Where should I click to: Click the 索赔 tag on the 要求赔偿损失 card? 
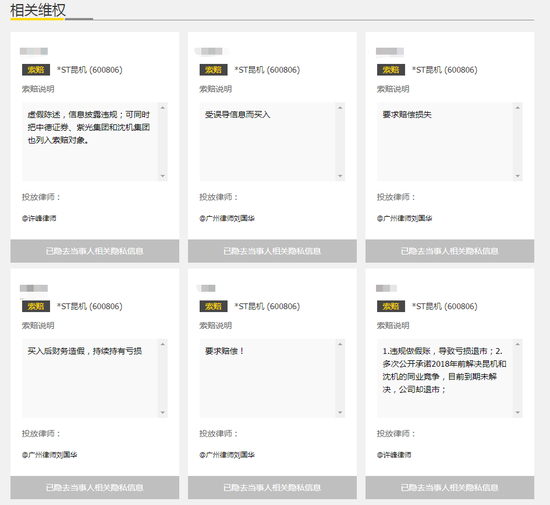(x=391, y=70)
